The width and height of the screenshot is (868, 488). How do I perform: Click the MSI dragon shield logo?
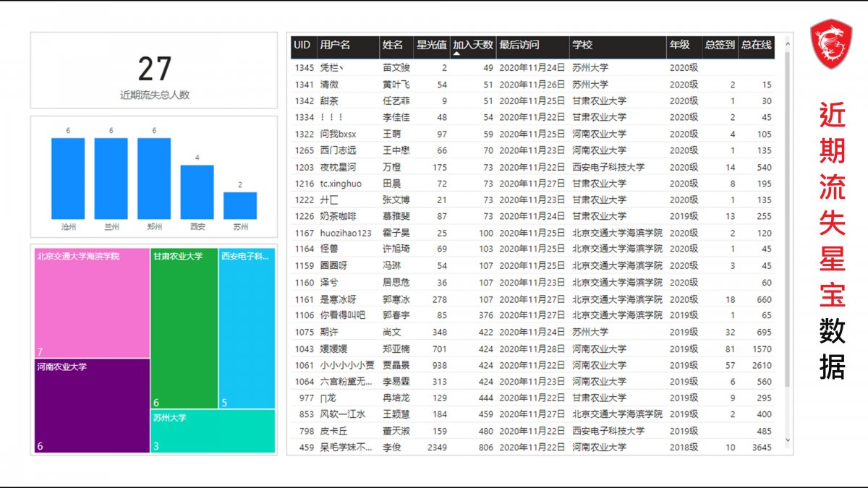click(x=831, y=45)
